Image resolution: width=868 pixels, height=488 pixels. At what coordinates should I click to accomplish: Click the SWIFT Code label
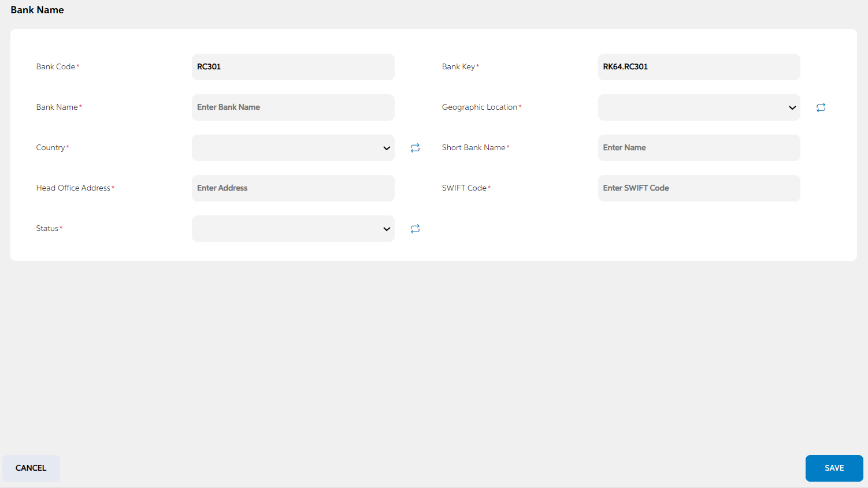[x=464, y=188]
